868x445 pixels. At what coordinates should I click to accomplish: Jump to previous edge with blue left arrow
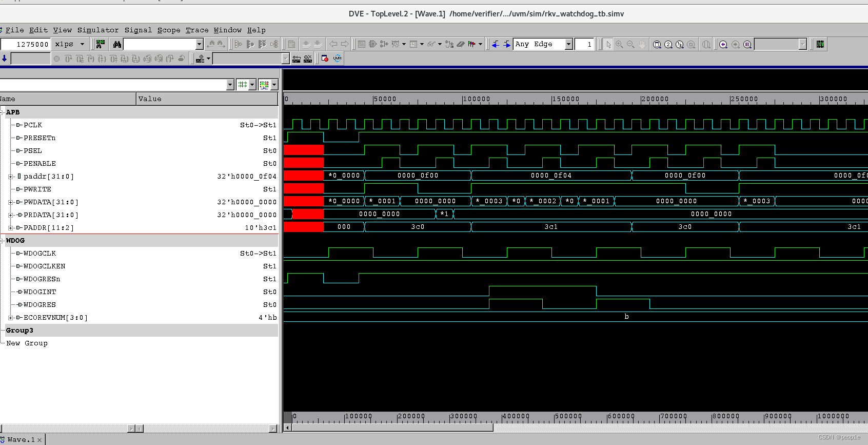[495, 45]
